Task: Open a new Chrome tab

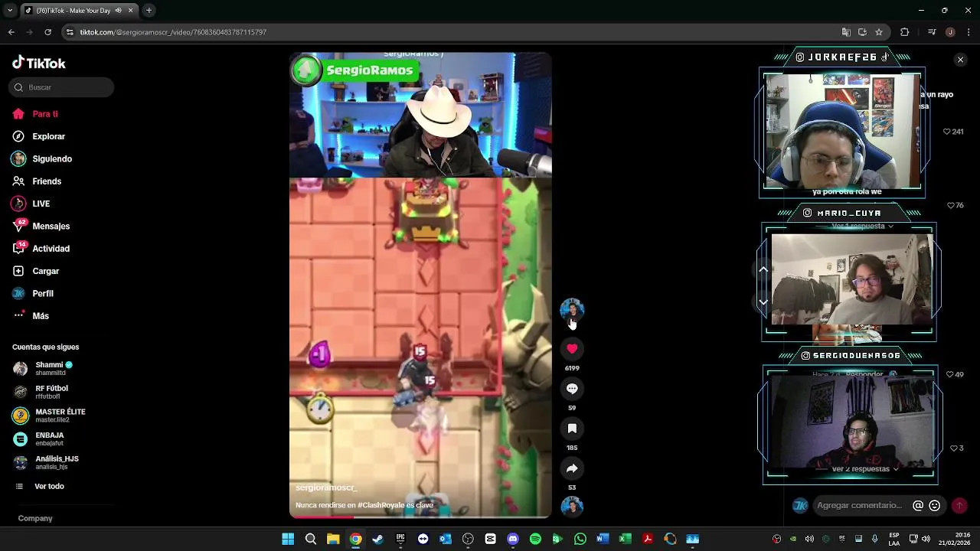Action: 149,11
